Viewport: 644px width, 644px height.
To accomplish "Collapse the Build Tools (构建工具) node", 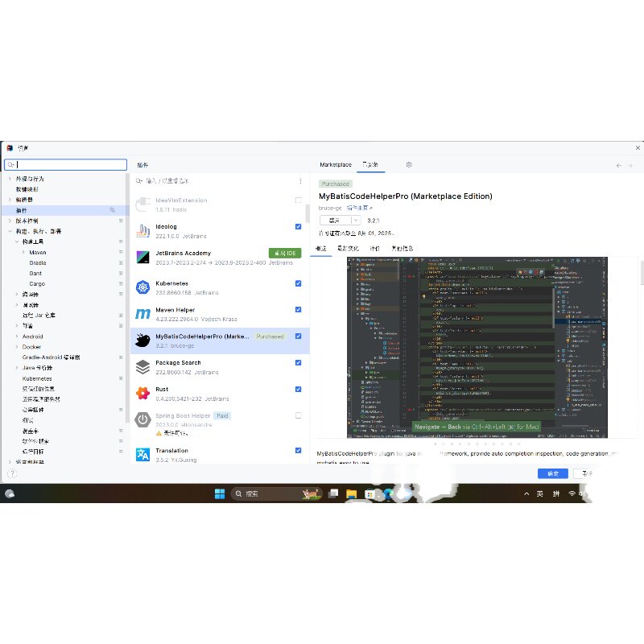I will click(x=17, y=242).
